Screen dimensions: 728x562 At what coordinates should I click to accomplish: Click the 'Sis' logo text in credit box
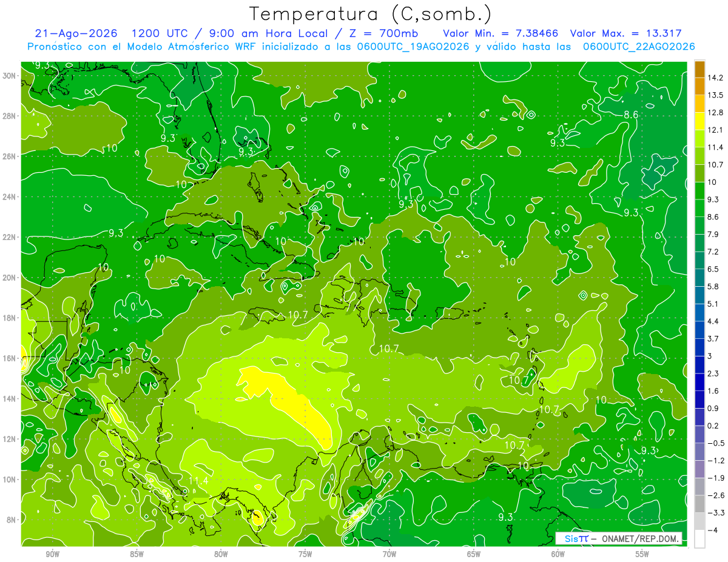pyautogui.click(x=570, y=538)
